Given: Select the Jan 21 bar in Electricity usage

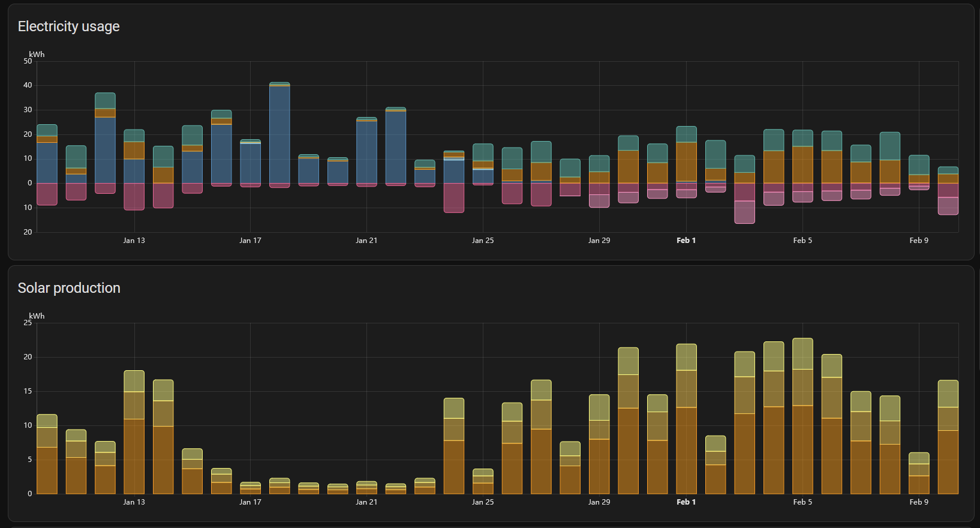Looking at the screenshot, I should (366, 151).
